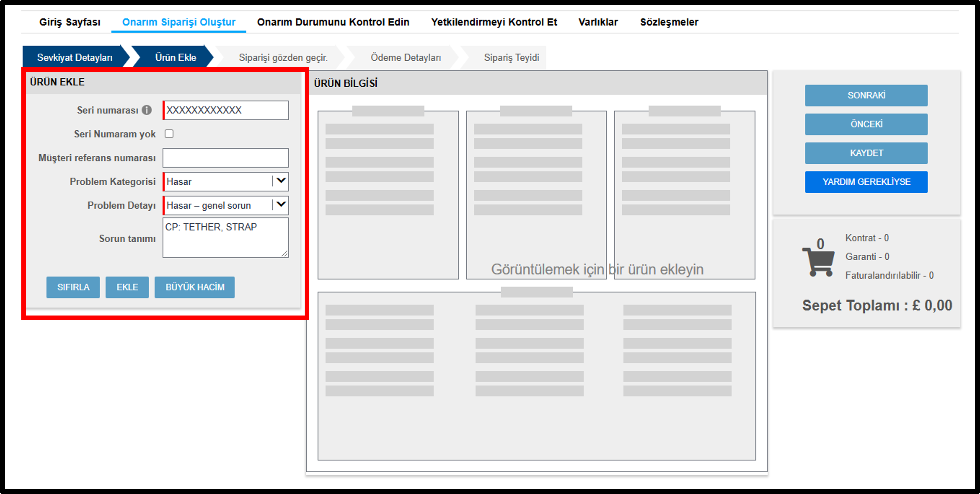Click the Sorun tanımı text area

[226, 237]
